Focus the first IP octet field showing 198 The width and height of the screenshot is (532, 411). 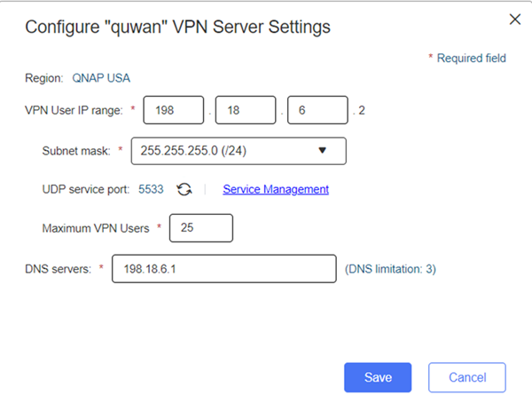coord(174,110)
